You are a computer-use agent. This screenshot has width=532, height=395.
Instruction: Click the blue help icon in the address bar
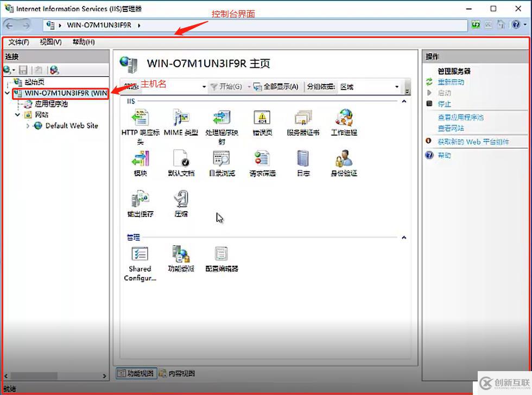click(x=516, y=25)
